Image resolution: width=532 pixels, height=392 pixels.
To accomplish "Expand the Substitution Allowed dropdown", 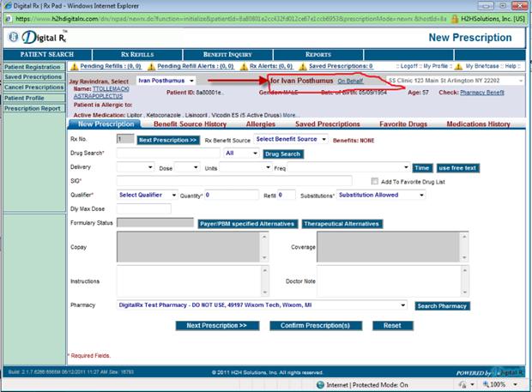I will click(381, 195).
